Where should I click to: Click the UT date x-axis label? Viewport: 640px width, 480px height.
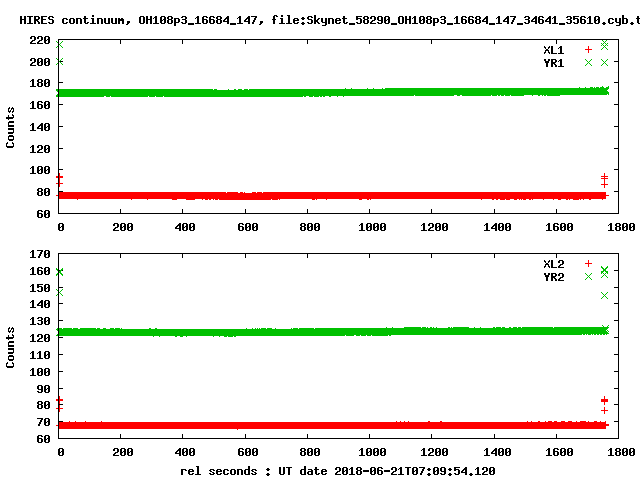[338, 471]
